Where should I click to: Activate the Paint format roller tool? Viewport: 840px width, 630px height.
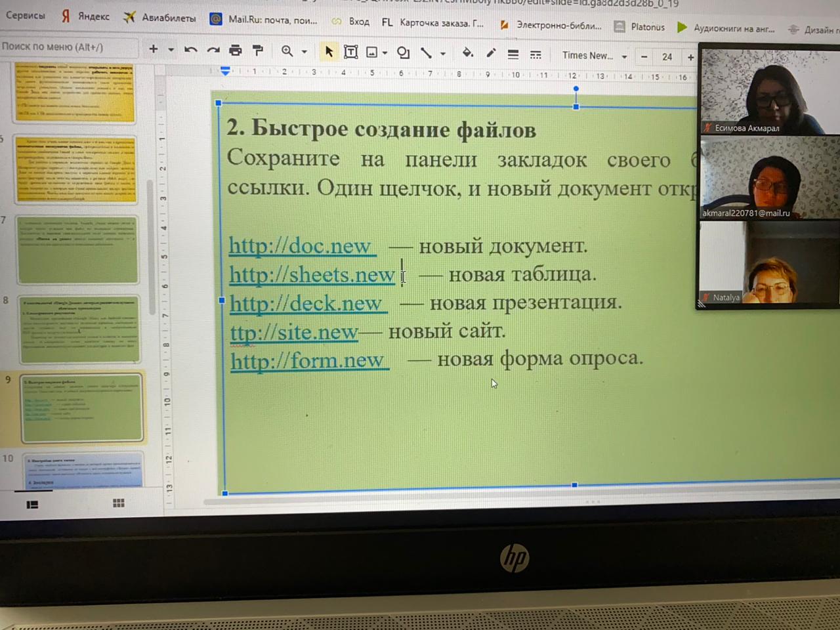click(x=258, y=50)
